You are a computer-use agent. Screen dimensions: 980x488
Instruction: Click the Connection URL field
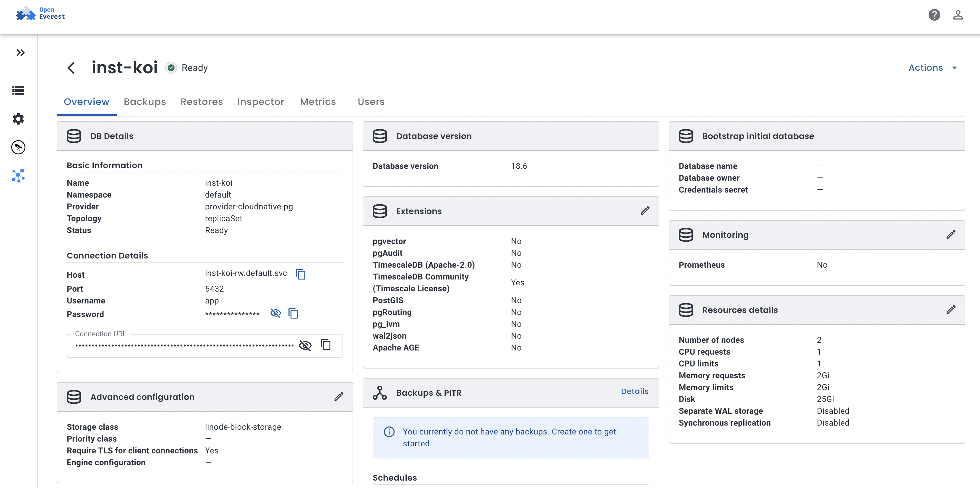click(205, 345)
